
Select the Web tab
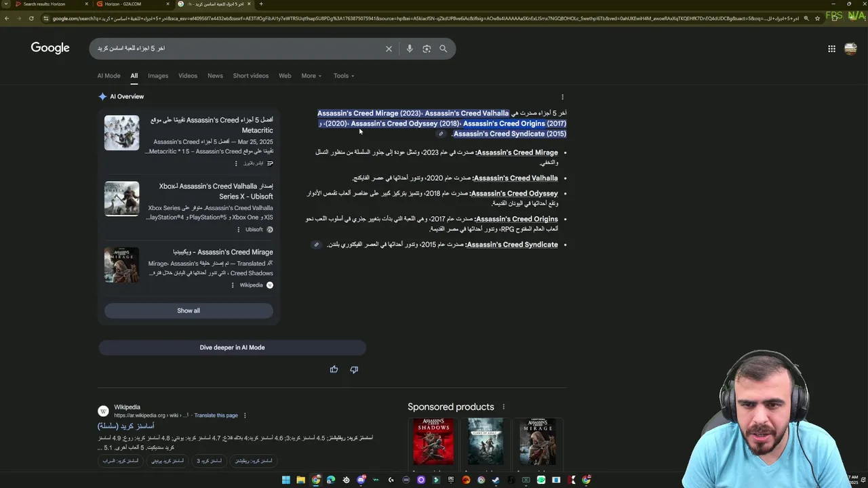[285, 76]
